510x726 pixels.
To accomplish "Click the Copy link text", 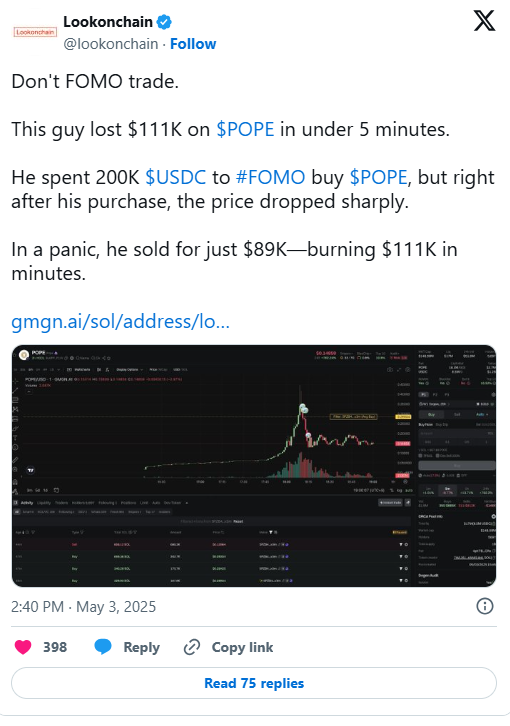I will tap(242, 647).
